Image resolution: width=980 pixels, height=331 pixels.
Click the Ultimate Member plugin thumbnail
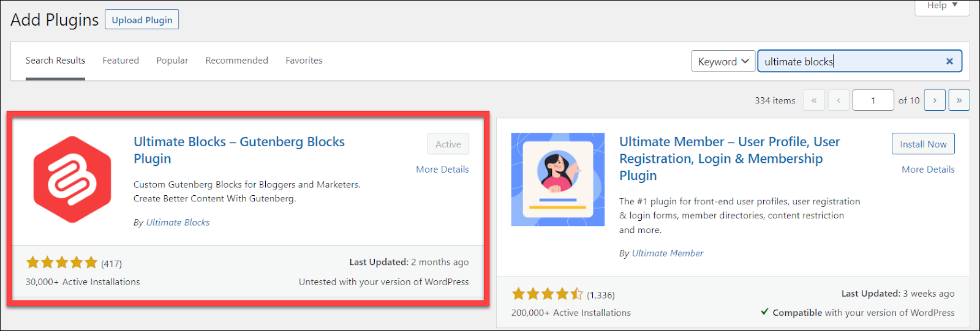(x=558, y=179)
